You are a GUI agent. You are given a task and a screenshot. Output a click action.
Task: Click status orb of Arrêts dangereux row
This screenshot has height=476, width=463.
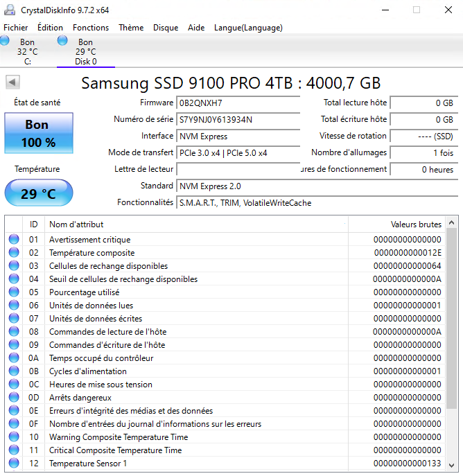(14, 397)
